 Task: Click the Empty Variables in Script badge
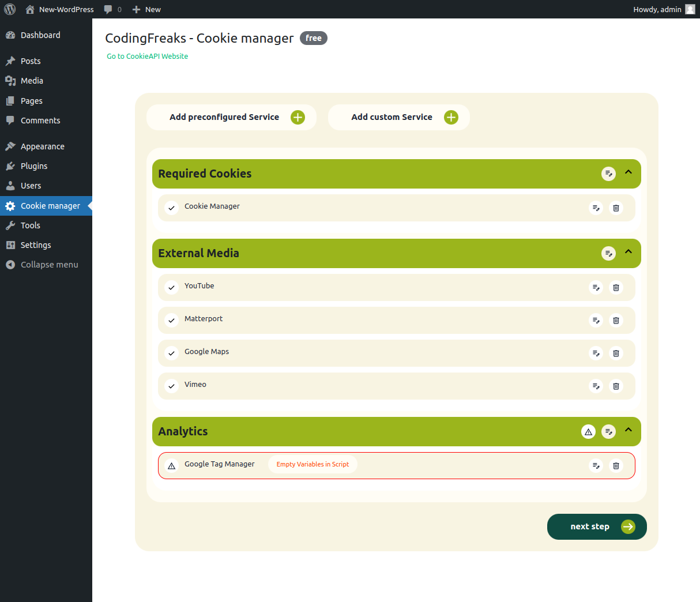313,464
